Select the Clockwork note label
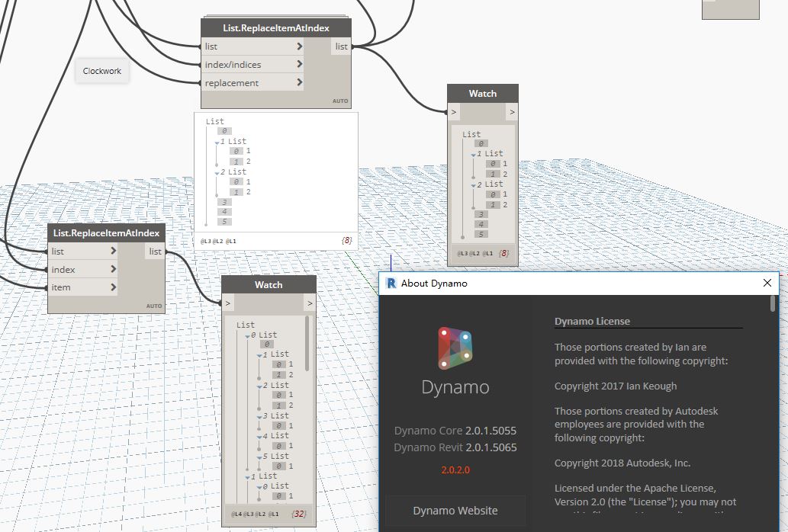This screenshot has width=788, height=532. click(x=102, y=72)
